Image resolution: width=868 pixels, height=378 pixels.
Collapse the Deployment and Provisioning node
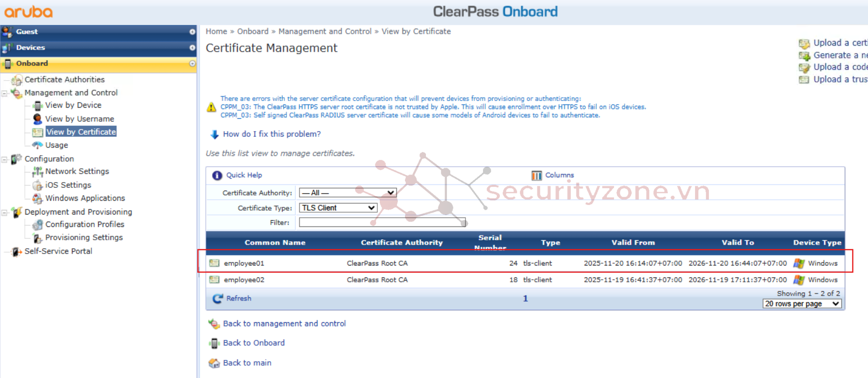tap(4, 213)
